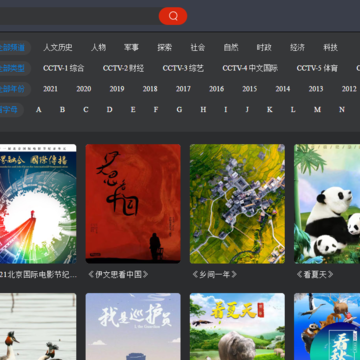Filter titles by letter K

pos(270,110)
